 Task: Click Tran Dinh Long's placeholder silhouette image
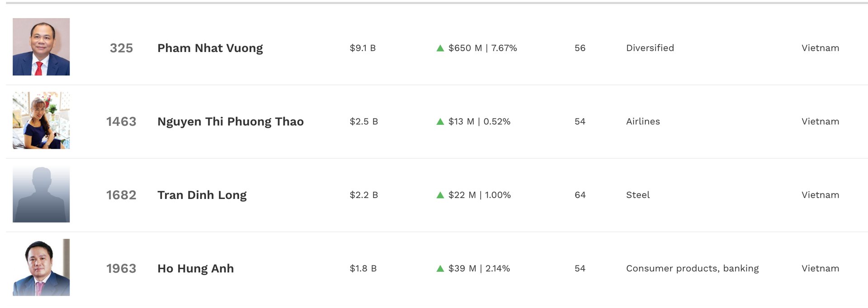tap(41, 194)
